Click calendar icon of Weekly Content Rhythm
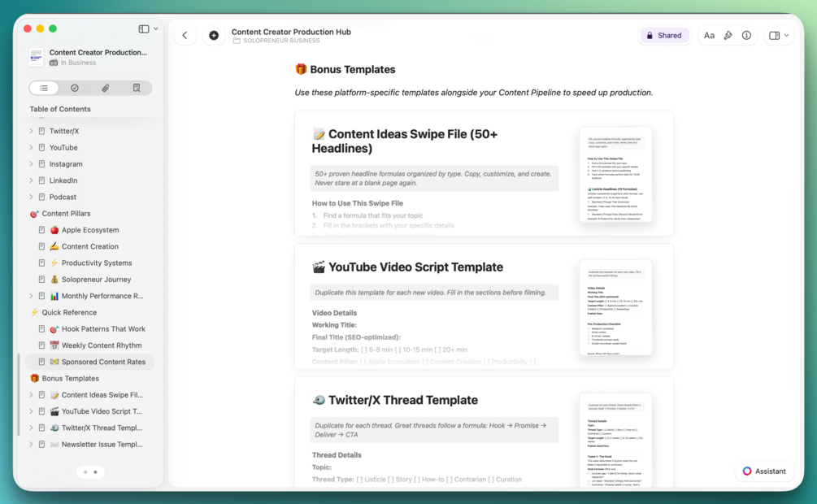Image resolution: width=817 pixels, height=504 pixels. point(54,345)
